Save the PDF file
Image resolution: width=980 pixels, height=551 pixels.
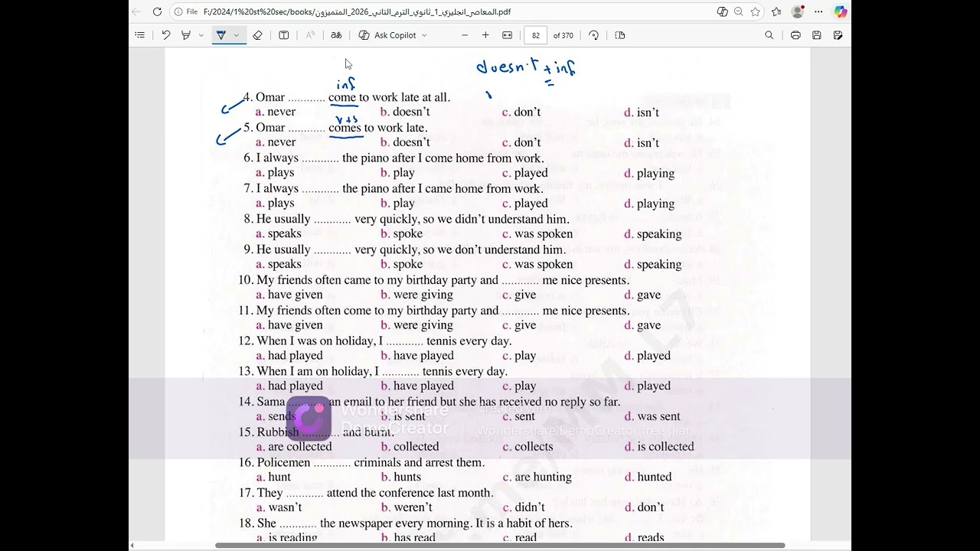[x=817, y=35]
